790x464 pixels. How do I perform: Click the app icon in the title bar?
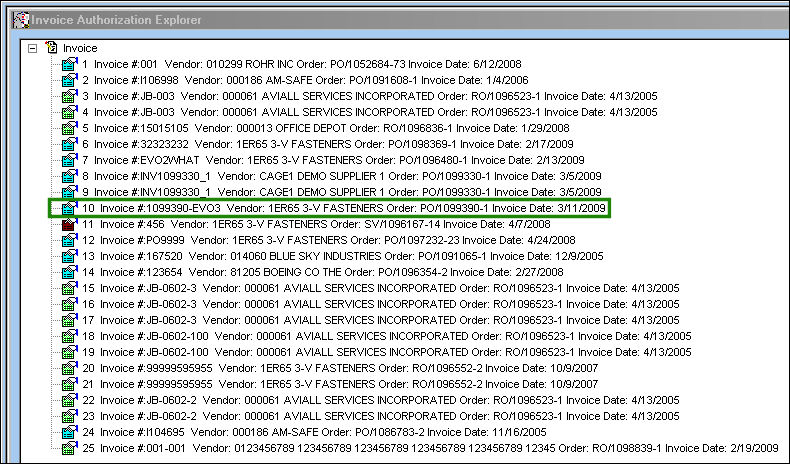pyautogui.click(x=21, y=20)
